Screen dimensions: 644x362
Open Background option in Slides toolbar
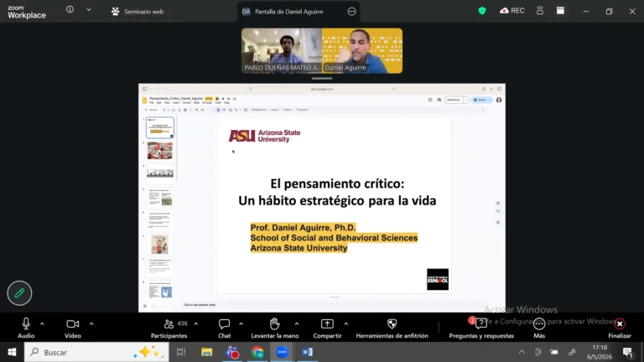pos(259,110)
